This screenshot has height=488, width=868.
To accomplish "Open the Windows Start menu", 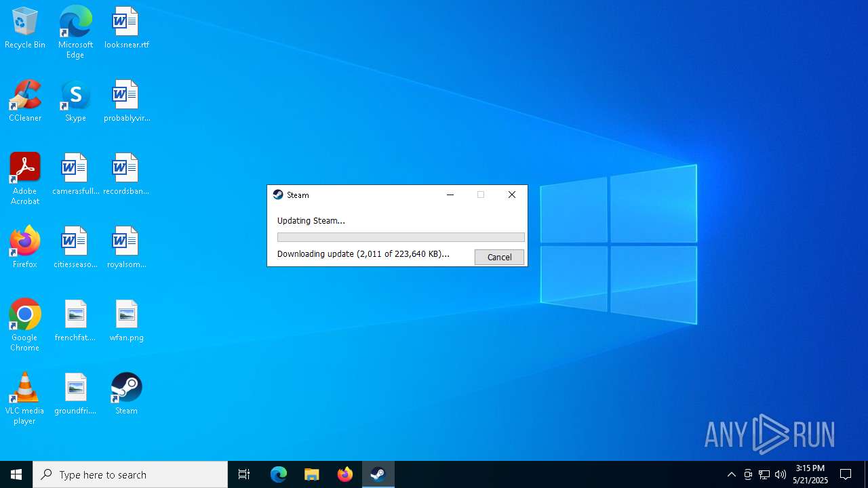I will coord(16,474).
